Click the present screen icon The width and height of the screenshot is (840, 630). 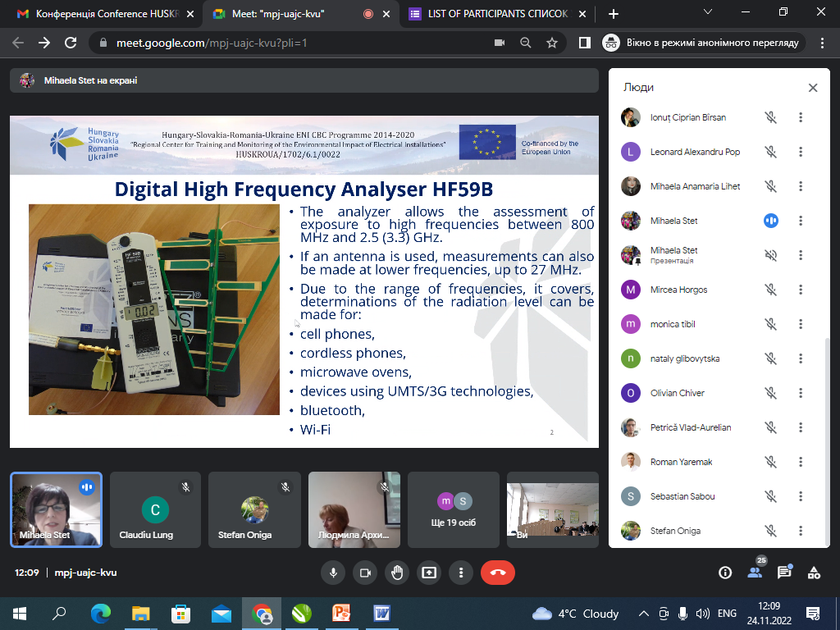(x=429, y=573)
